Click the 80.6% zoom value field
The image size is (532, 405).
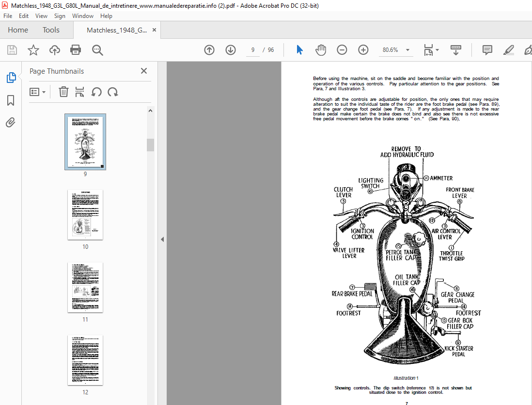[390, 50]
